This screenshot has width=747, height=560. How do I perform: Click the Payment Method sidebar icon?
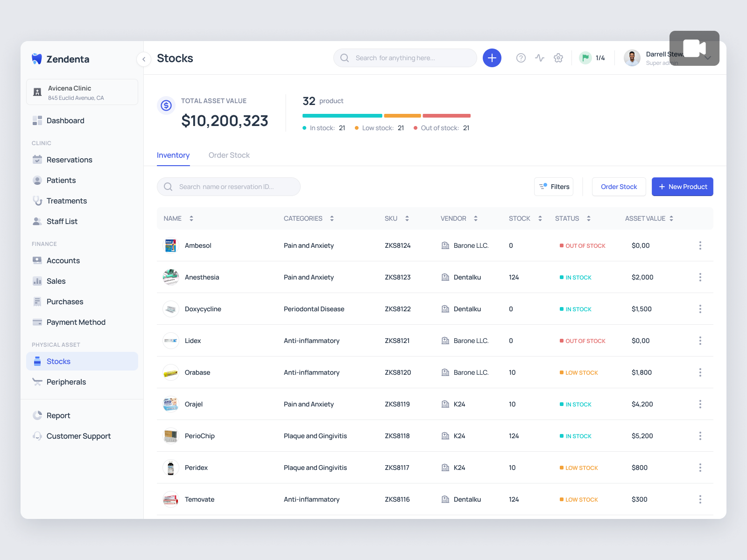(x=37, y=322)
